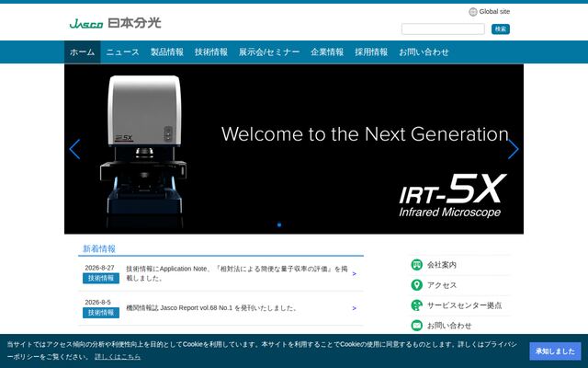The width and height of the screenshot is (588, 368).
Task: Show next slide with right arrow
Action: (513, 149)
